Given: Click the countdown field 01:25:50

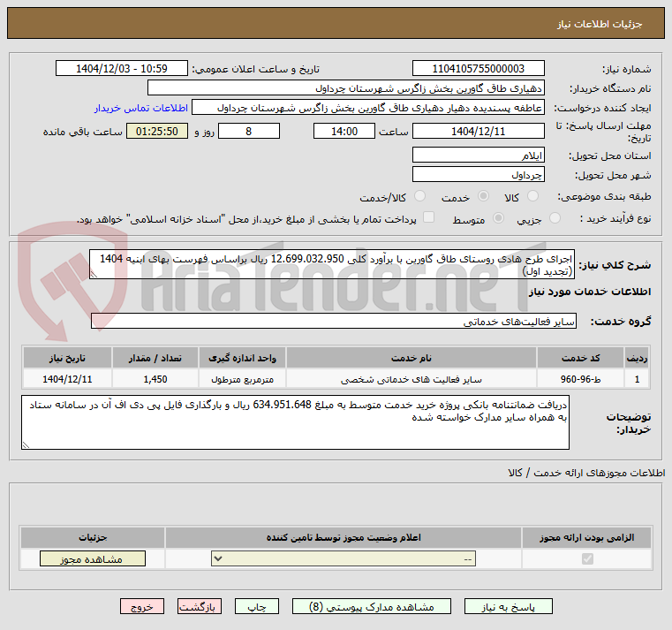Looking at the screenshot, I should (157, 132).
